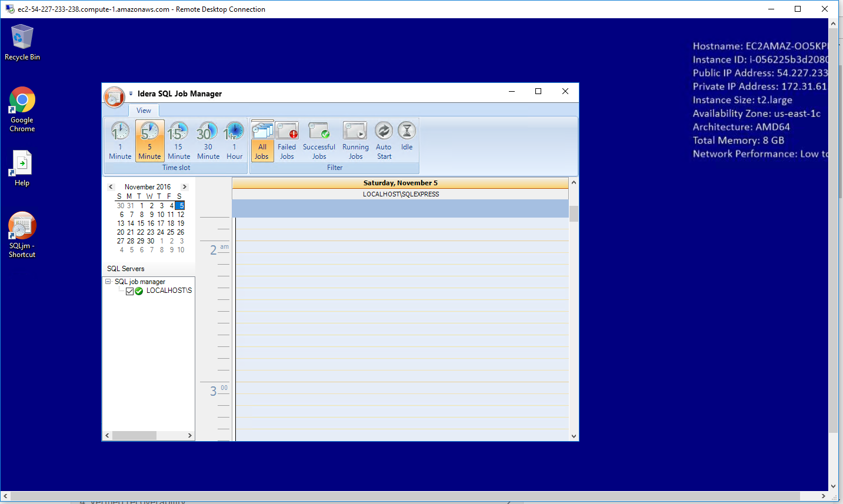The width and height of the screenshot is (843, 504).
Task: Show only Successful Jobs
Action: coord(319,141)
